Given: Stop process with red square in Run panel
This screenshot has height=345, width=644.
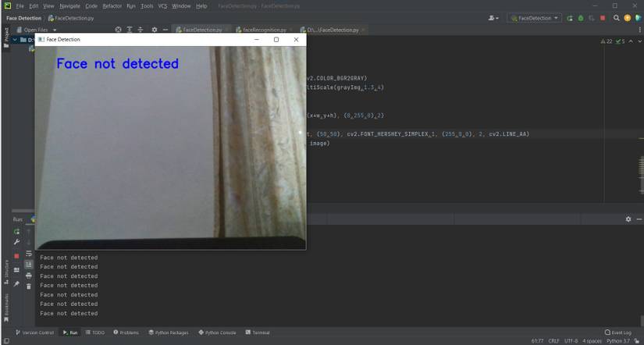Looking at the screenshot, I should [x=16, y=256].
